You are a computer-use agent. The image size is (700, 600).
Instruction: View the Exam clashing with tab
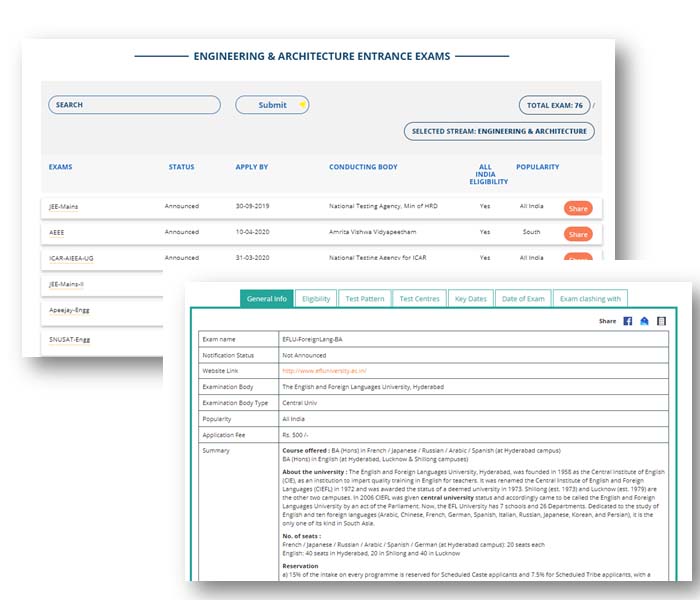pos(590,298)
